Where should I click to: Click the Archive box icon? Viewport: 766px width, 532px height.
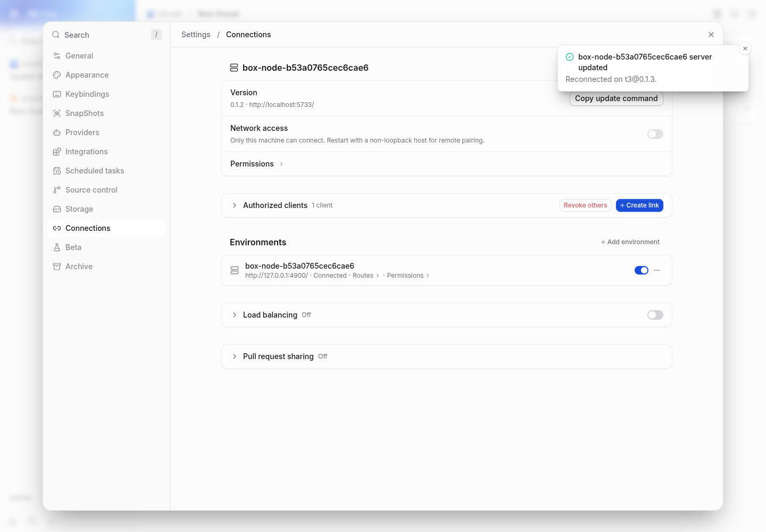57,267
